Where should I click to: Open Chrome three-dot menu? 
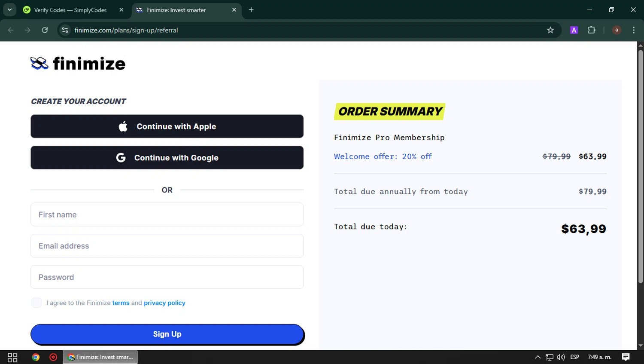[x=634, y=30]
